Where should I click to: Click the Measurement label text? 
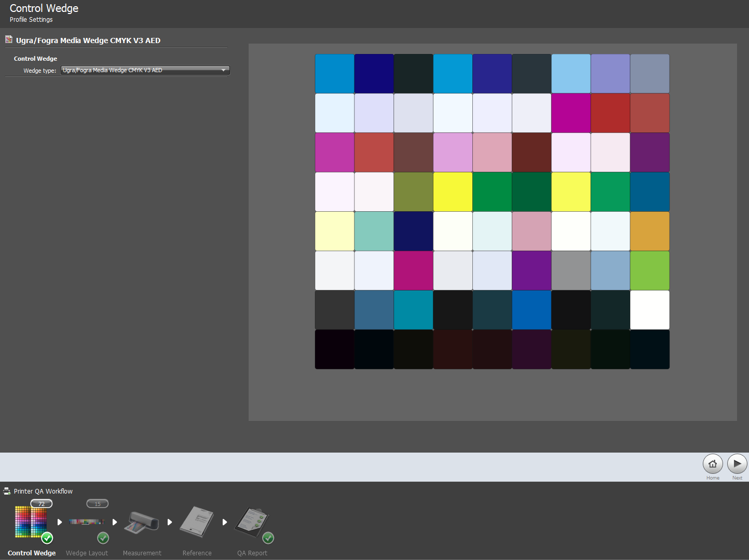pos(142,553)
